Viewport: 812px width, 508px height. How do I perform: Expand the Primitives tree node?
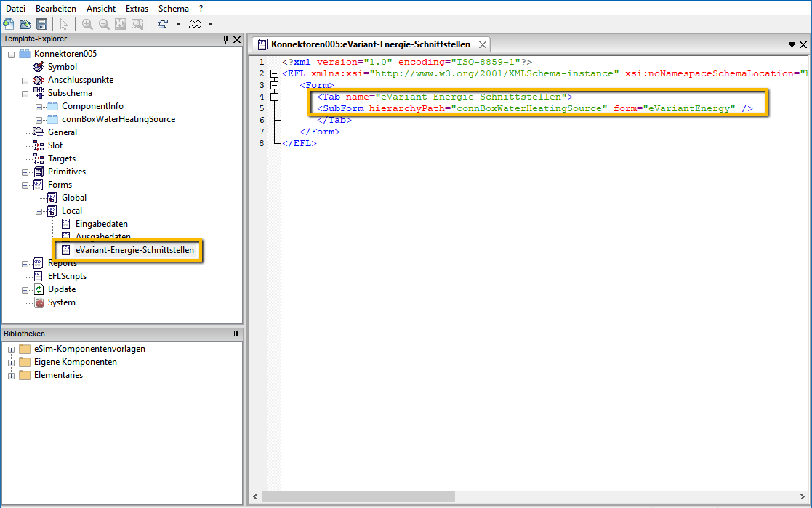25,172
